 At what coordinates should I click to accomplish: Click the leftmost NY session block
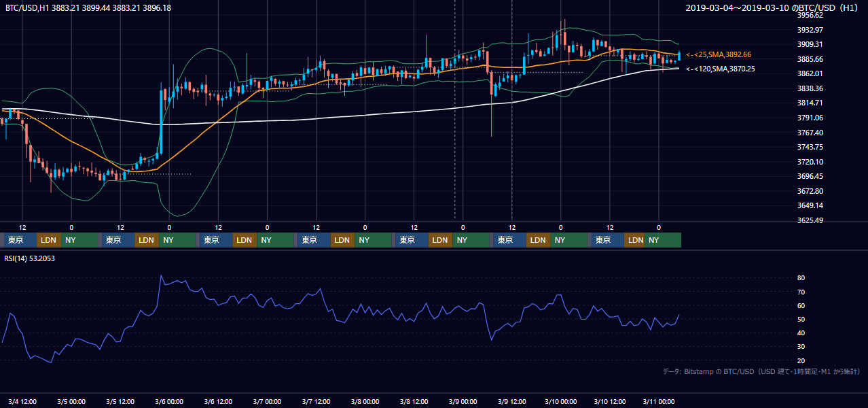(x=79, y=240)
